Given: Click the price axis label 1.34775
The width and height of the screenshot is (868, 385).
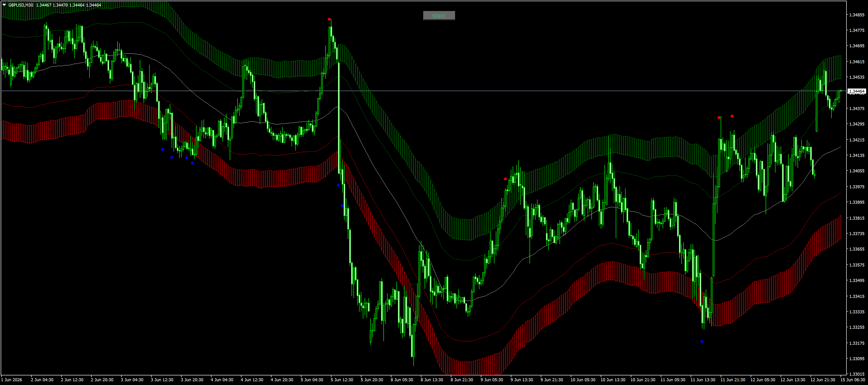Looking at the screenshot, I should (857, 30).
